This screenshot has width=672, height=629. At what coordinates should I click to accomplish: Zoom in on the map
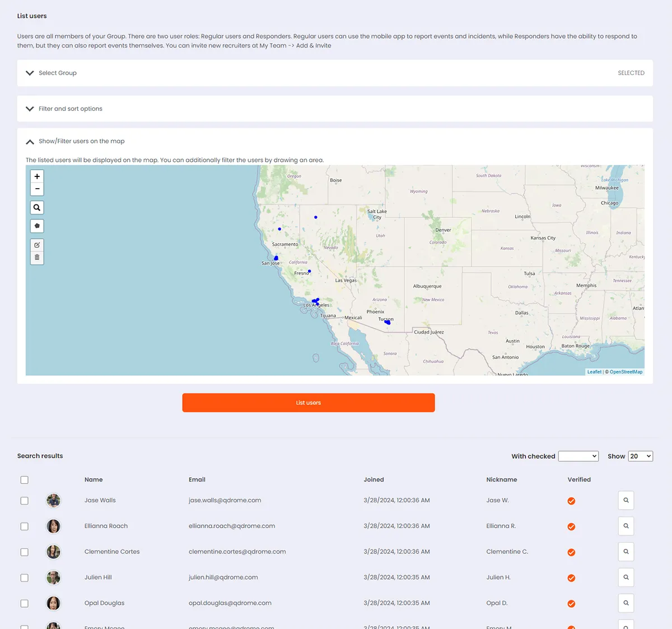[x=37, y=176]
